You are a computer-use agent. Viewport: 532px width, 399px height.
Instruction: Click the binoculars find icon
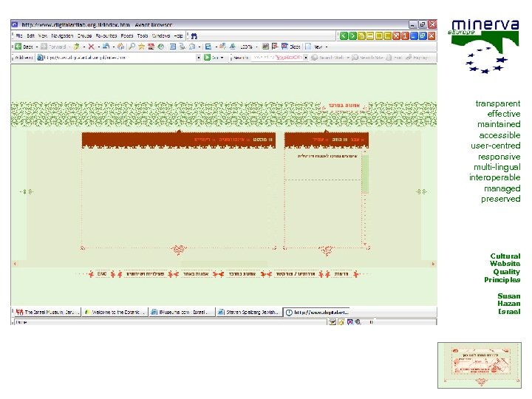(x=194, y=36)
